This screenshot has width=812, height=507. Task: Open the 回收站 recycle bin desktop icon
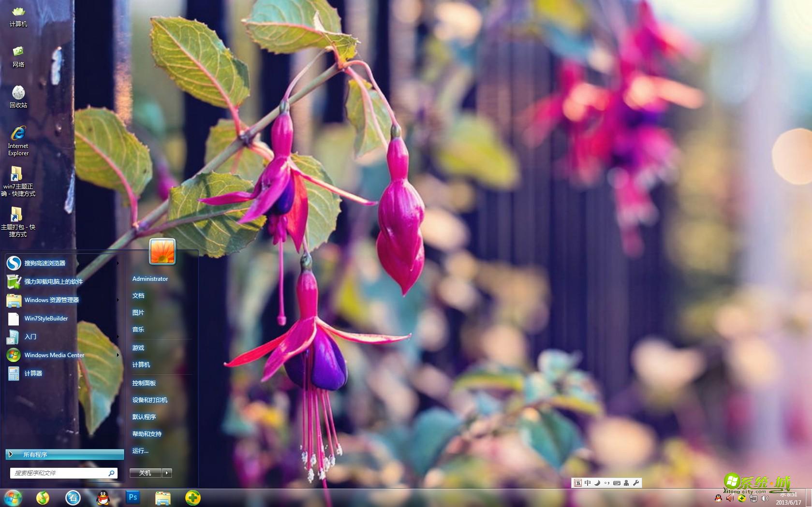tap(18, 96)
